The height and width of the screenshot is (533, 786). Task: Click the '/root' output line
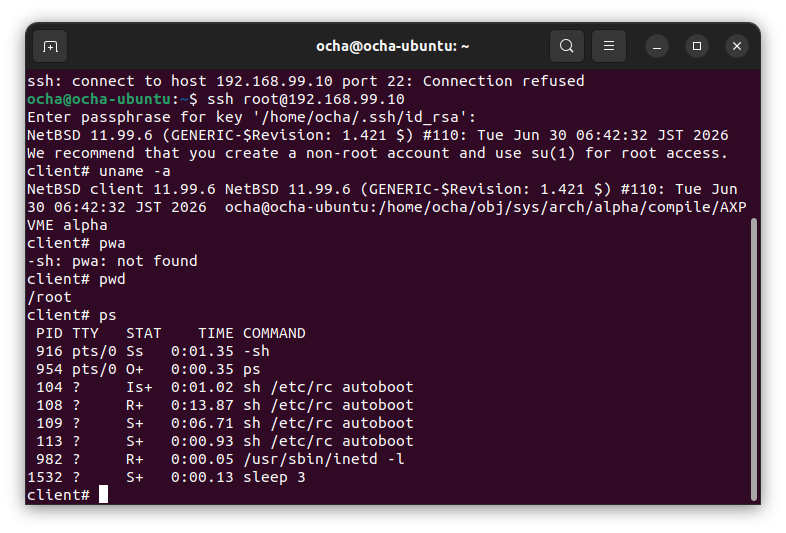point(49,297)
